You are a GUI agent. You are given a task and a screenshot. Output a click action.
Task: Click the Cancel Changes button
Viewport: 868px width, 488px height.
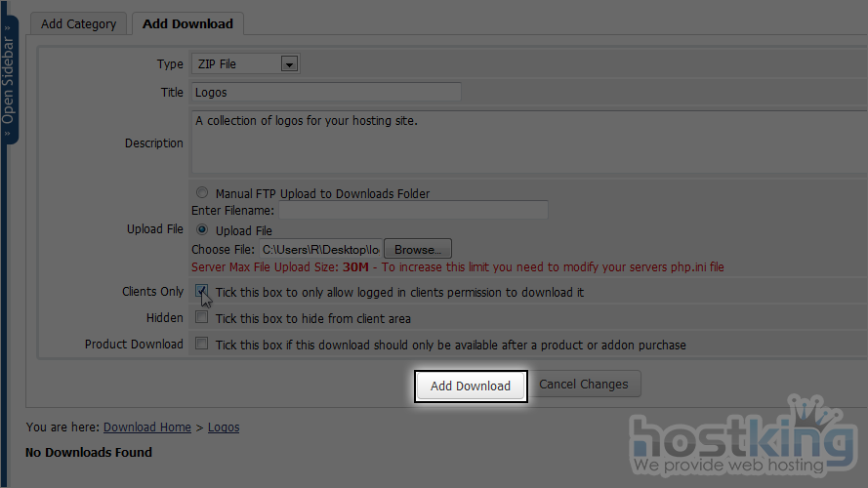click(584, 385)
